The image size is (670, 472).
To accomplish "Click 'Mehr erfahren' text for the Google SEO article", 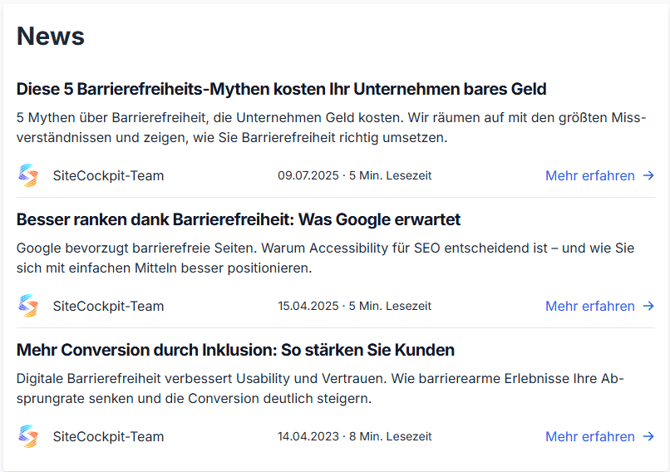I will (x=589, y=306).
